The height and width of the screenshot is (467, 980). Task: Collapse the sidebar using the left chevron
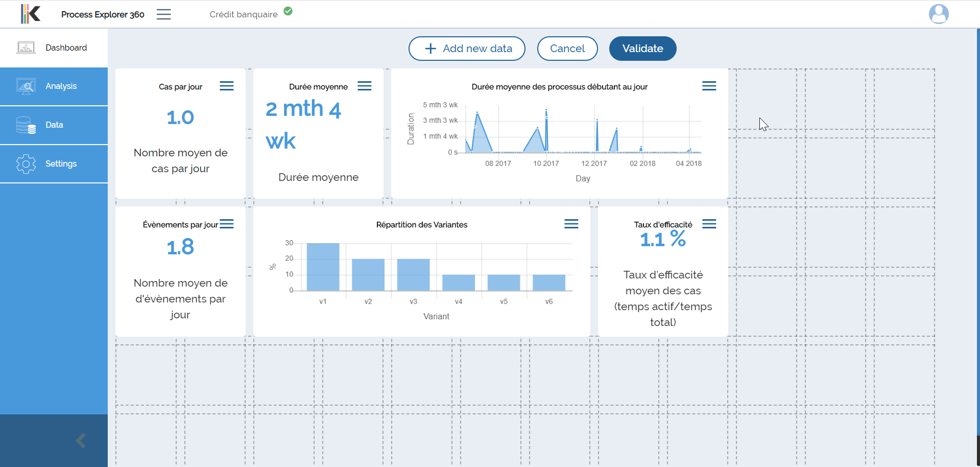[x=81, y=440]
